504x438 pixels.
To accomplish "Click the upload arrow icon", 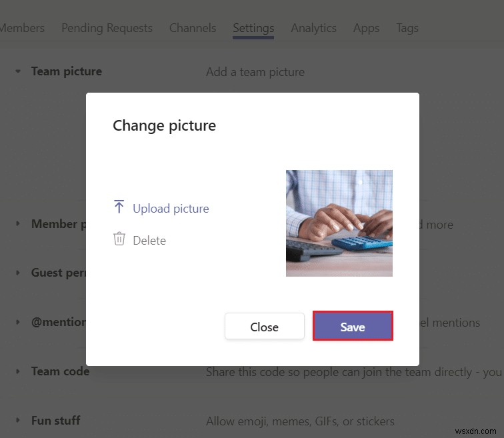I will 119,207.
